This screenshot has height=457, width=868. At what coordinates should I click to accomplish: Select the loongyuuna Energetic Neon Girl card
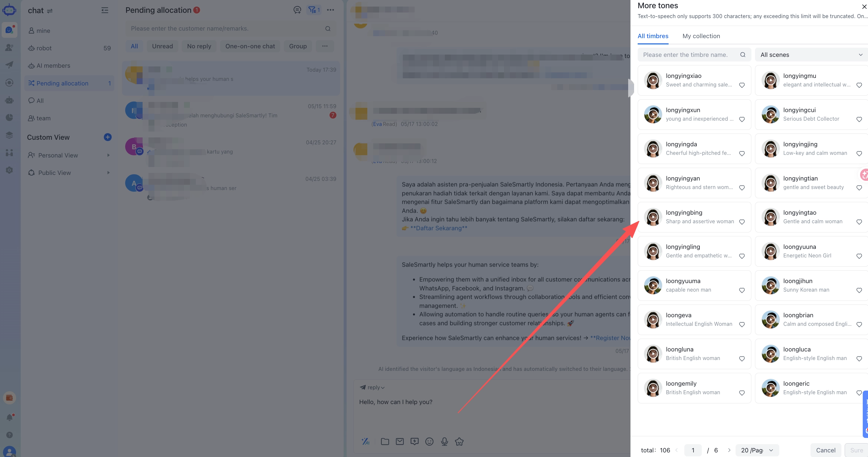tap(811, 251)
